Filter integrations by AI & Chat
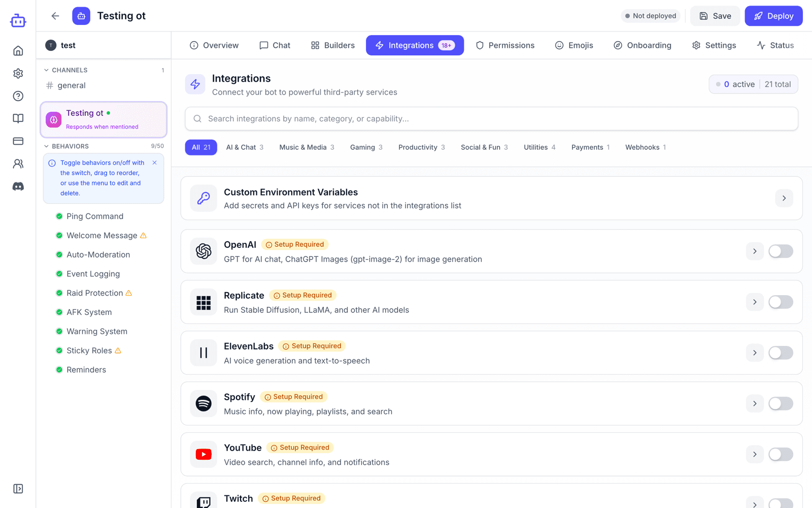The height and width of the screenshot is (508, 812). coord(245,147)
